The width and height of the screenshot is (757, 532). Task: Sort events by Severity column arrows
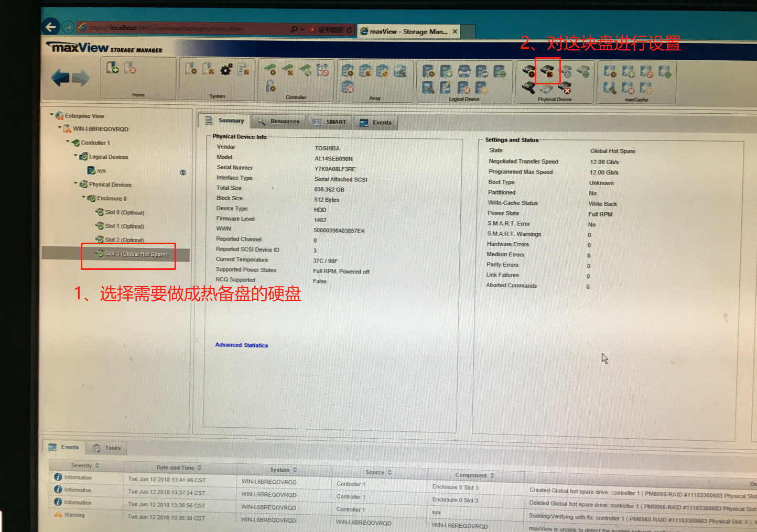tap(97, 465)
